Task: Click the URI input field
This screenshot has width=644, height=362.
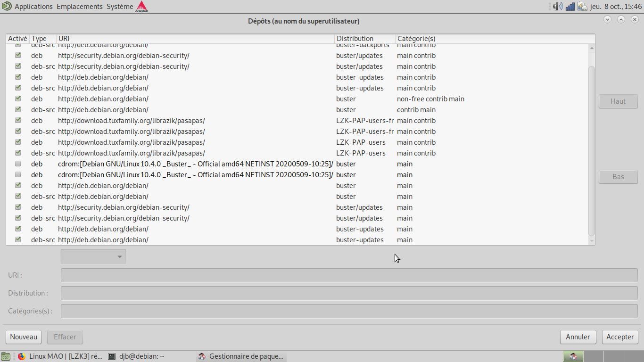Action: point(349,275)
